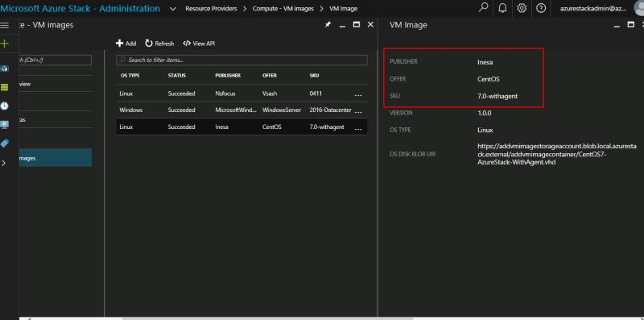Image resolution: width=644 pixels, height=320 pixels.
Task: Minimize the VM images blade
Action: (343, 26)
